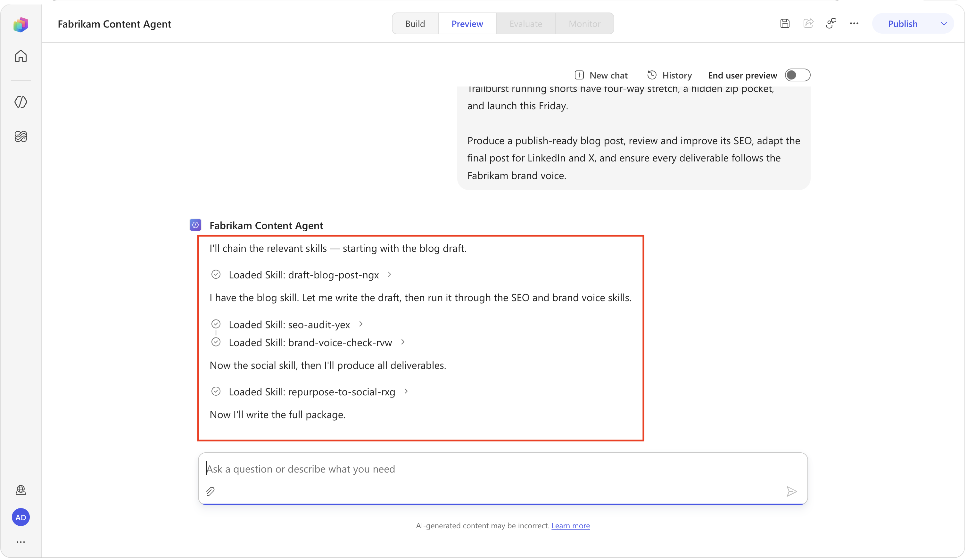Click check icon beside draft-blog-post-ngx skill
Viewport: 967px width, 560px height.
pos(216,275)
